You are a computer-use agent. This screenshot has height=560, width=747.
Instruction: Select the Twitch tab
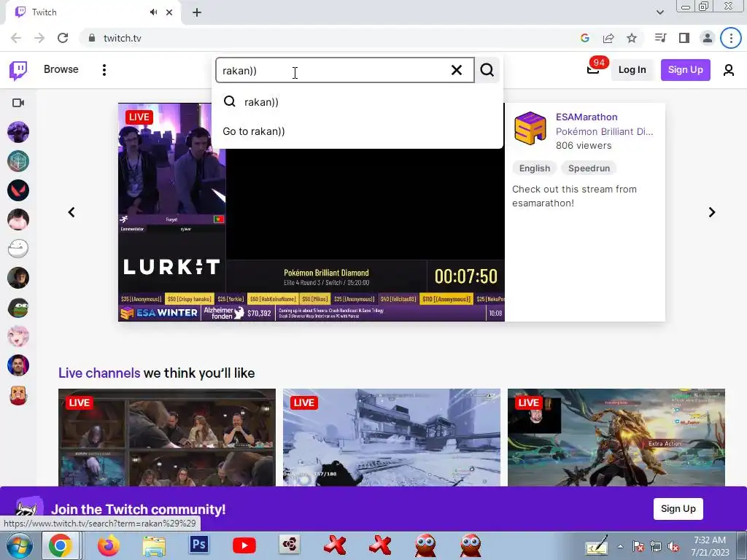click(x=93, y=12)
